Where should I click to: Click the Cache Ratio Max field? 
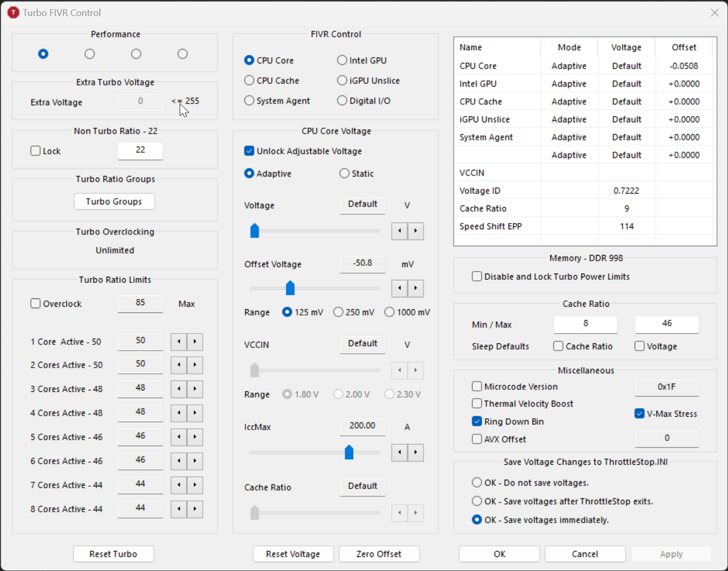[x=667, y=324]
